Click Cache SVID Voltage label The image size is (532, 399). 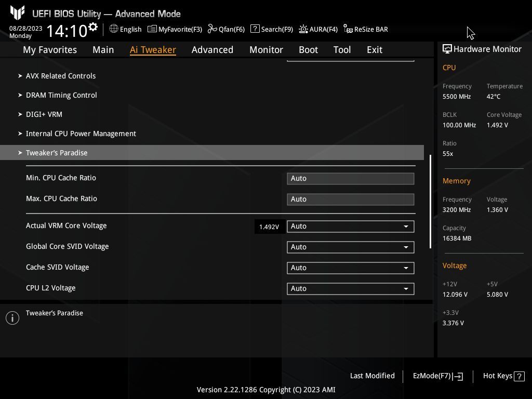(57, 267)
